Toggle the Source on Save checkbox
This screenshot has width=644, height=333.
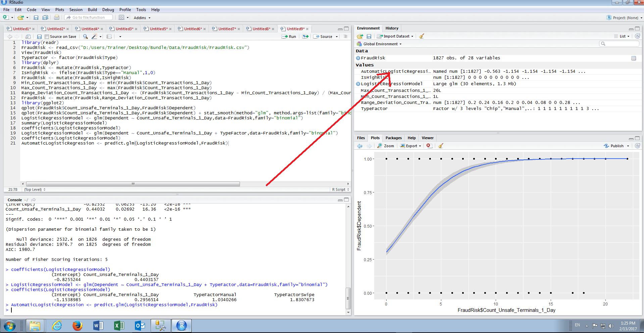(47, 37)
